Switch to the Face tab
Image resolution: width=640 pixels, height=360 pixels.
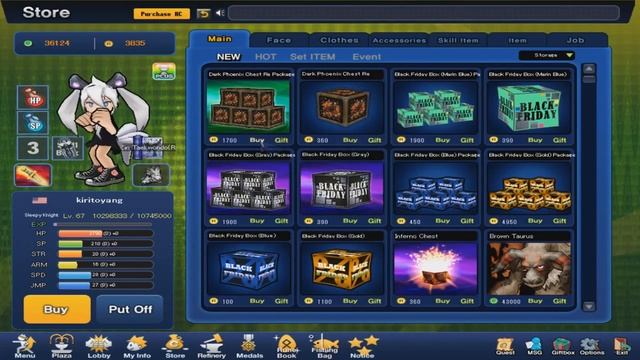279,40
